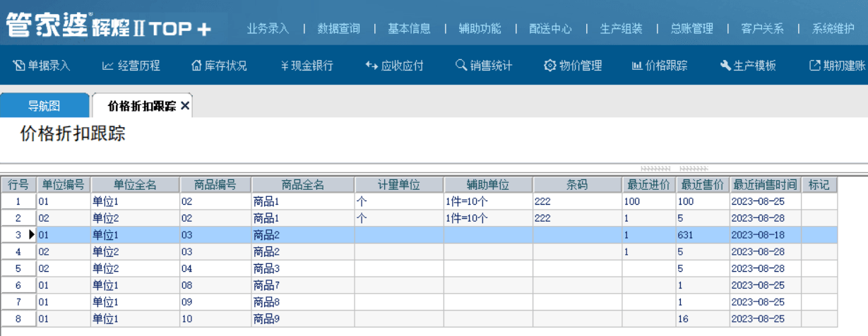Open 库存状况 inventory status icon
Image resolution: width=868 pixels, height=336 pixels.
[196, 66]
